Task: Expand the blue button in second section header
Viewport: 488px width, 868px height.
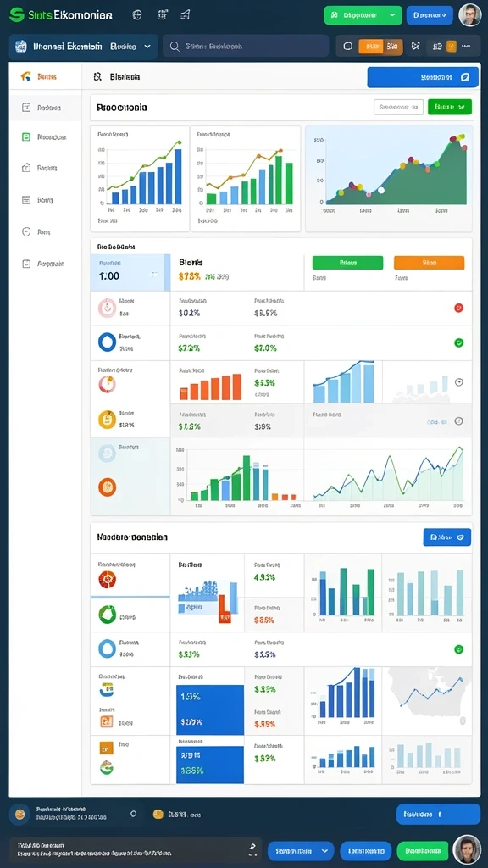Action: tap(447, 537)
